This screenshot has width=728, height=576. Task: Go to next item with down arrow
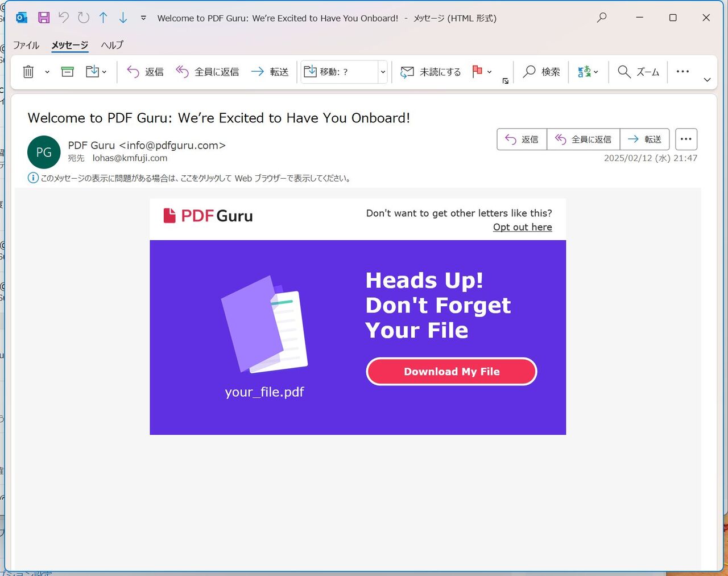tap(123, 18)
